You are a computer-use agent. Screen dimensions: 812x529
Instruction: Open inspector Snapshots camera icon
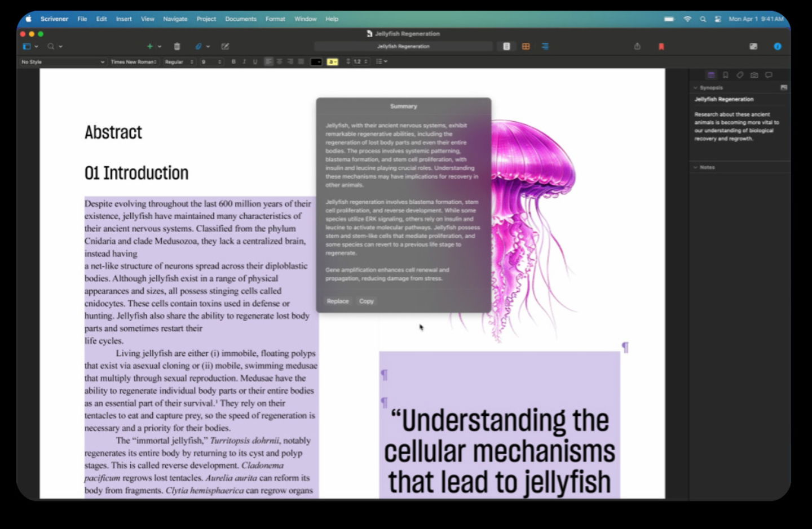click(754, 75)
